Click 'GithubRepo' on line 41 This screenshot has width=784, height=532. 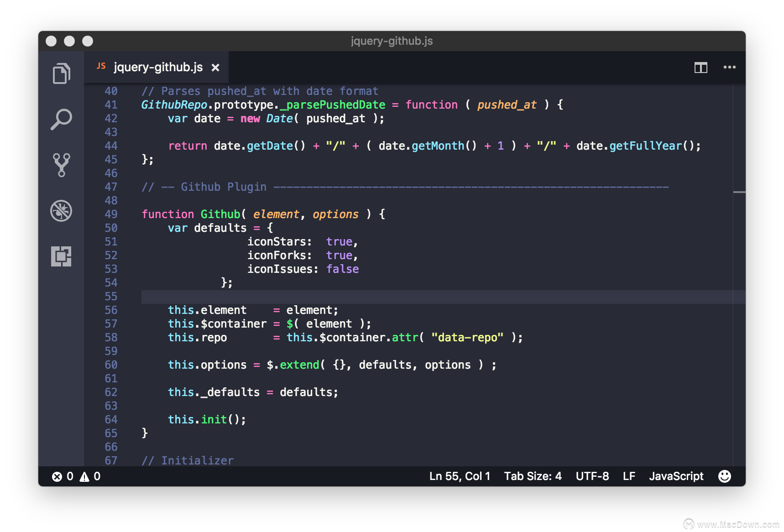pyautogui.click(x=174, y=105)
